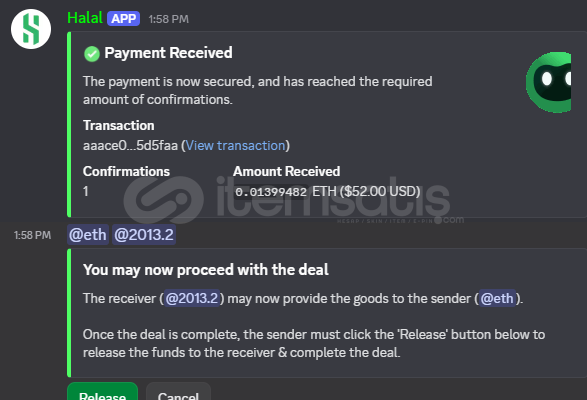Click the Cancel button
This screenshot has width=587, height=400.
tap(178, 391)
